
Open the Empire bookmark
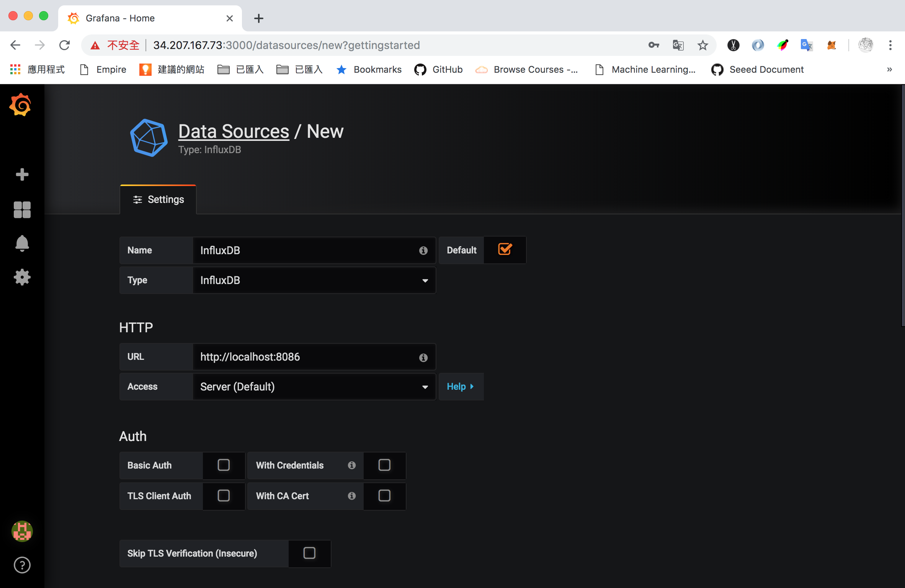pos(103,69)
